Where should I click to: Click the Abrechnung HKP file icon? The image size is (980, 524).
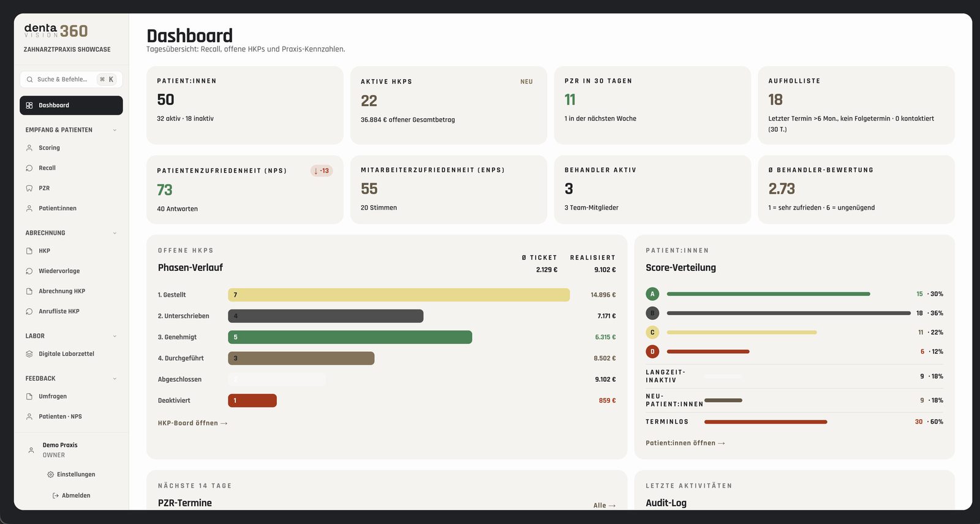click(29, 291)
